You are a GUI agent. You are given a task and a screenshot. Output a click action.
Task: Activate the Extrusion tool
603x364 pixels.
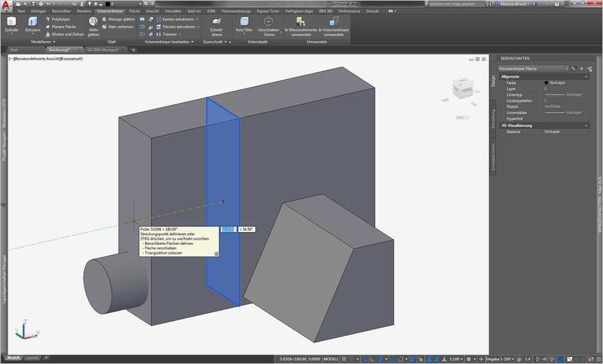point(32,23)
